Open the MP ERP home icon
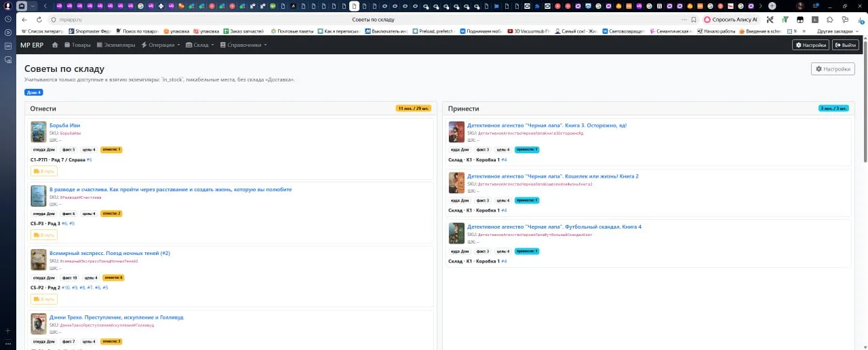The width and height of the screenshot is (868, 350). pos(55,45)
